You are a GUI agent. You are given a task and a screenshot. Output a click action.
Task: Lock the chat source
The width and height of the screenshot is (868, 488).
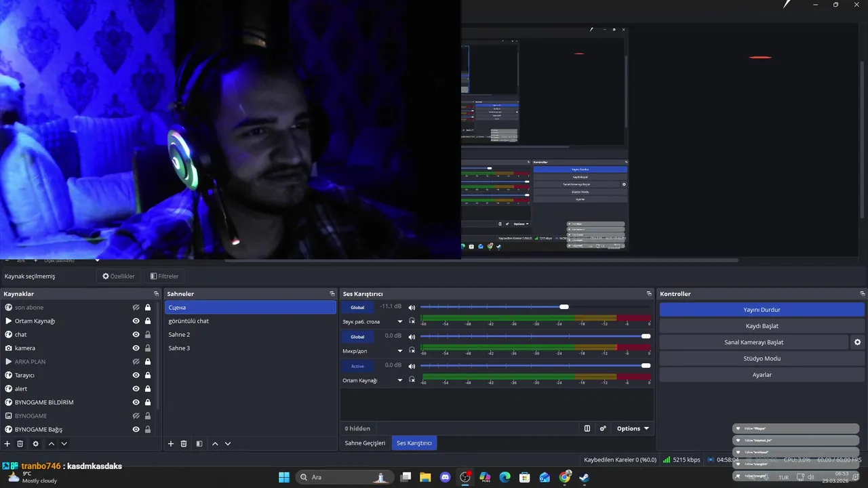click(x=148, y=335)
